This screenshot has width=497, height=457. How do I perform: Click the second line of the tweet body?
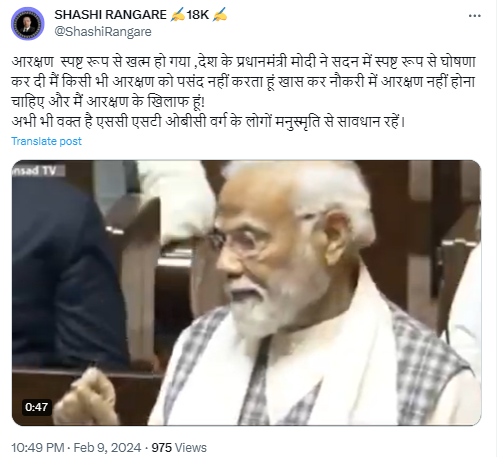point(243,82)
